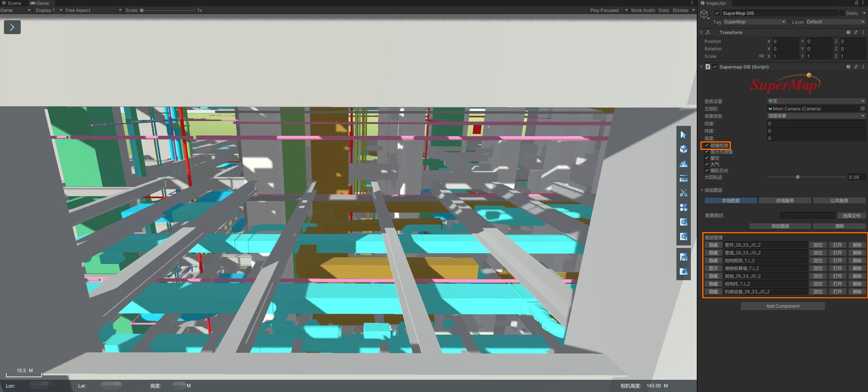Select the ruler measurement tool icon
This screenshot has height=392, width=868.
point(683,178)
